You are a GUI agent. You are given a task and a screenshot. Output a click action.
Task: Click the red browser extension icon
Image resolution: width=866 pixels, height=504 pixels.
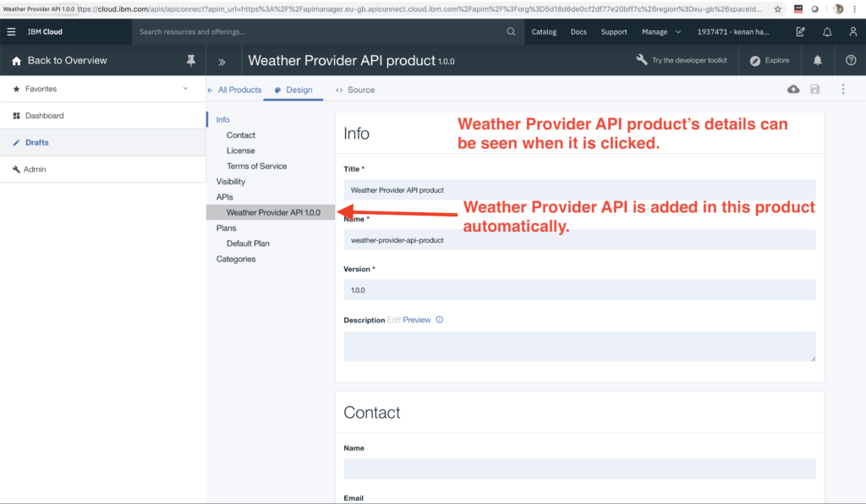click(x=798, y=8)
